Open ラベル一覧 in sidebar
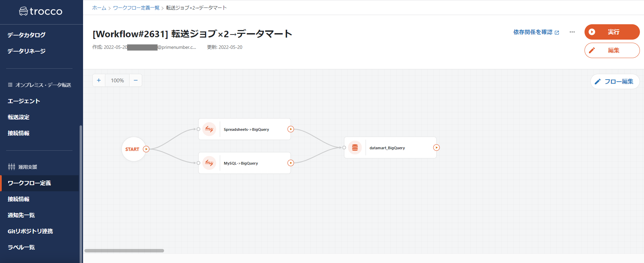Screen dimensions: 644x263 (21, 247)
